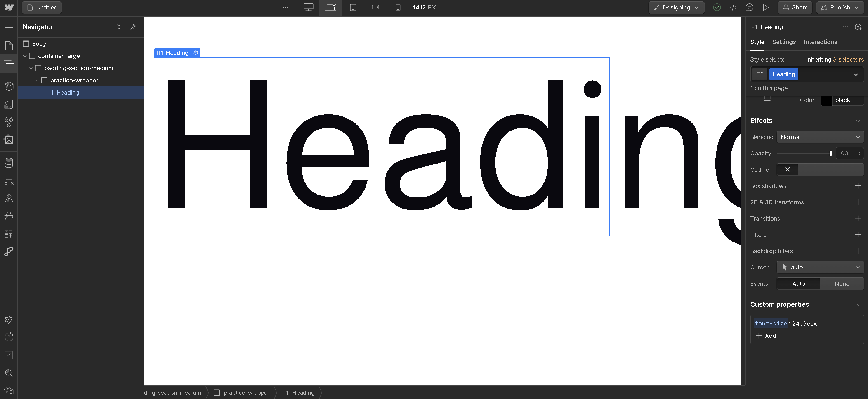Set Events to Auto
Image resolution: width=868 pixels, height=399 pixels.
pos(798,284)
